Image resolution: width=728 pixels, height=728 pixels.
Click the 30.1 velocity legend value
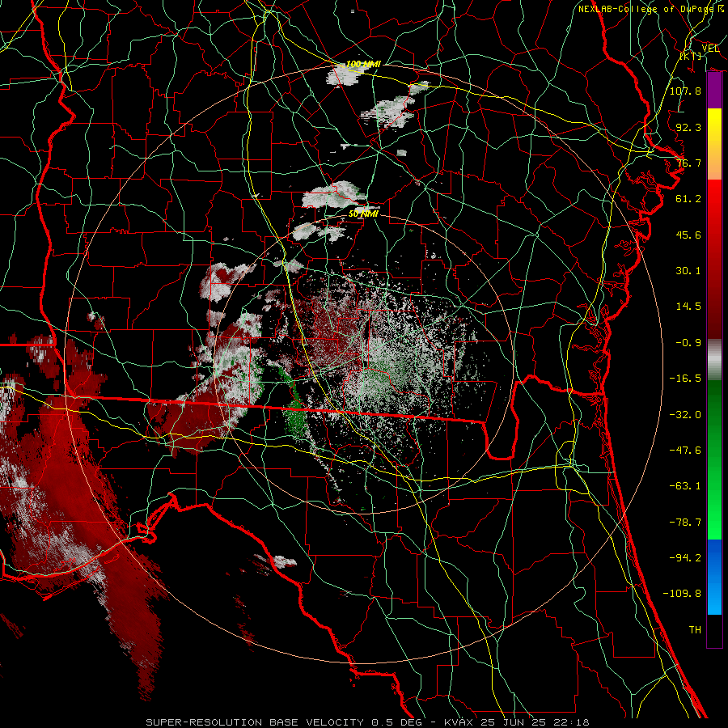[x=688, y=271]
